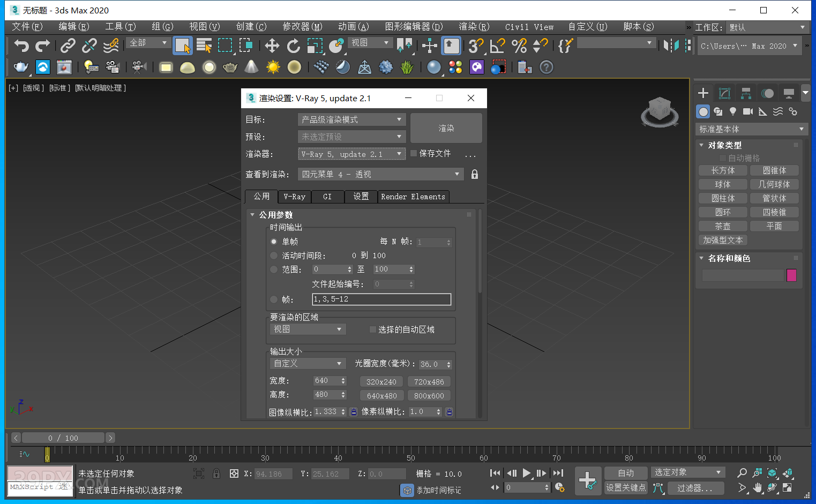Open the 要渲染的区域 视图 dropdown

tap(308, 329)
